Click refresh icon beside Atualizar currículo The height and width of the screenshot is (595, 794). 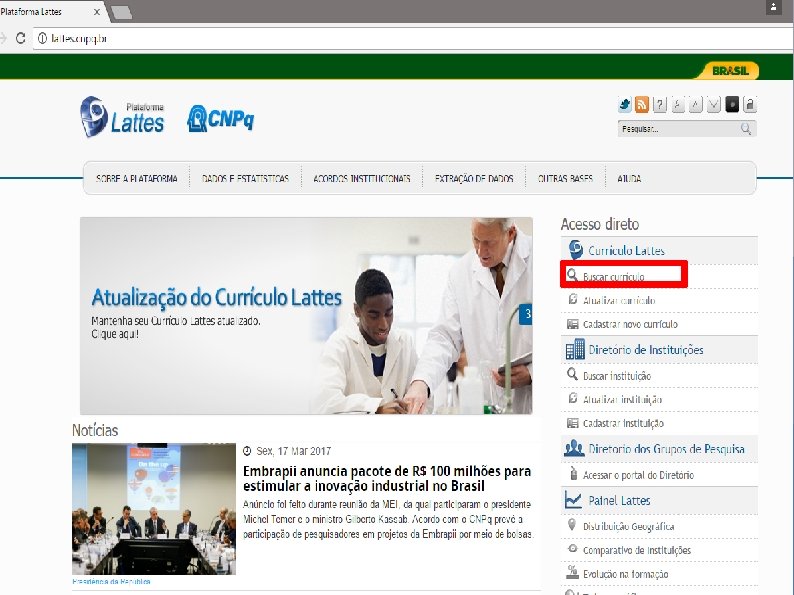tap(573, 299)
